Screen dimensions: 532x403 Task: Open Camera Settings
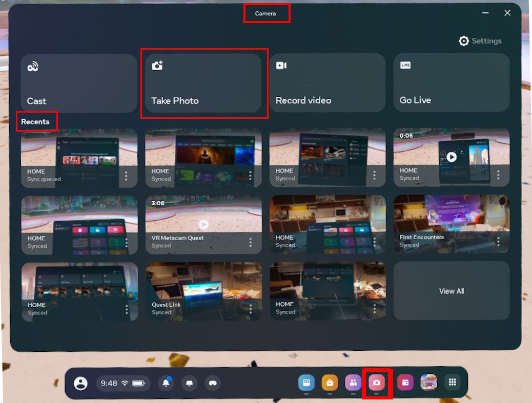coord(480,41)
